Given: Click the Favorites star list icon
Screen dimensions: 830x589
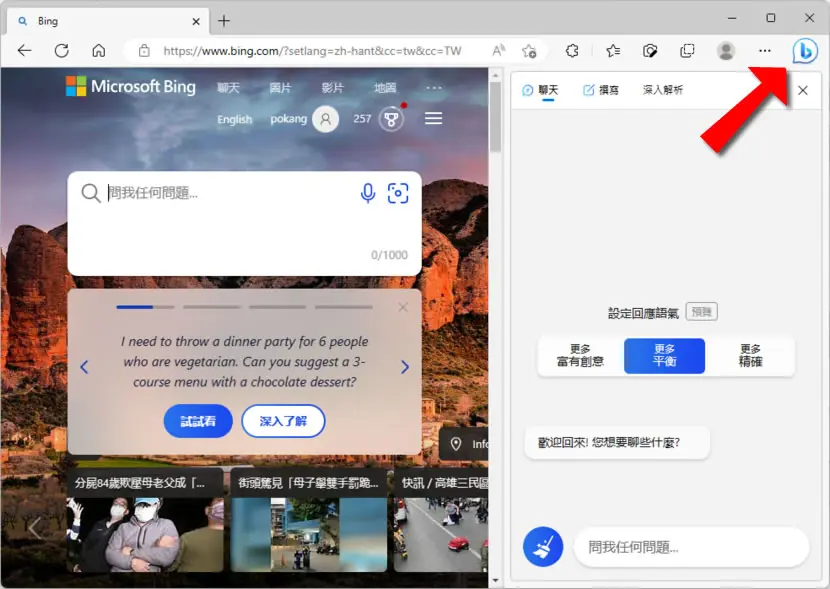Looking at the screenshot, I should pyautogui.click(x=613, y=51).
